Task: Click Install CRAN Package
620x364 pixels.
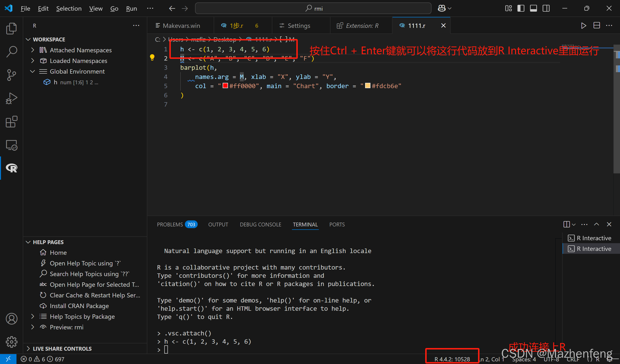Action: (x=79, y=306)
